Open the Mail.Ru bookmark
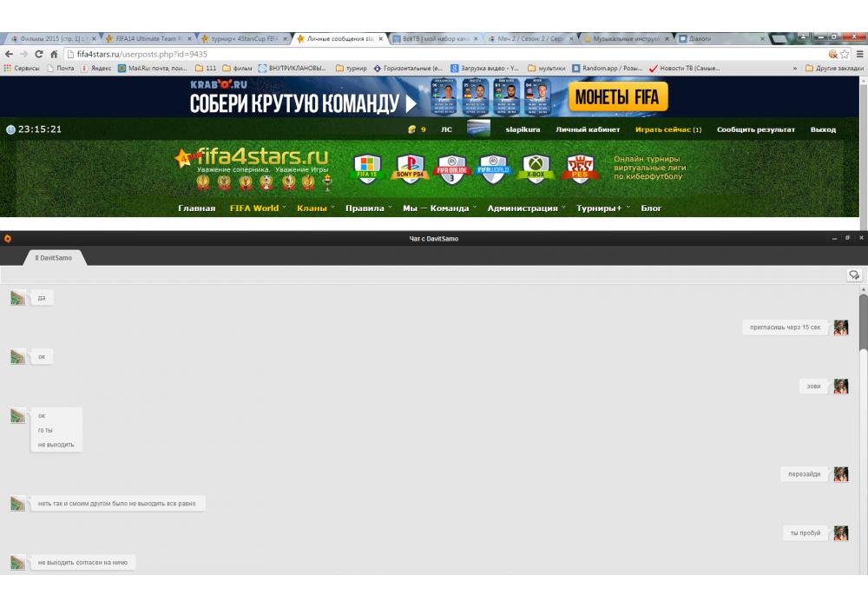Image resolution: width=868 pixels, height=608 pixels. [153, 68]
